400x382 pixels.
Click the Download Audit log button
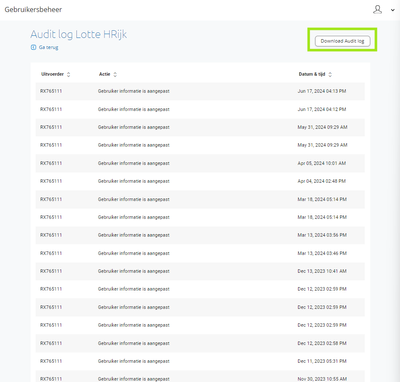coord(342,41)
